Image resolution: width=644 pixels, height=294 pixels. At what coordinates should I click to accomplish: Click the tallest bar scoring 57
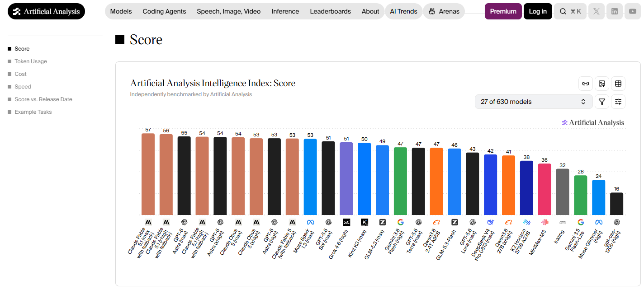[x=148, y=174]
